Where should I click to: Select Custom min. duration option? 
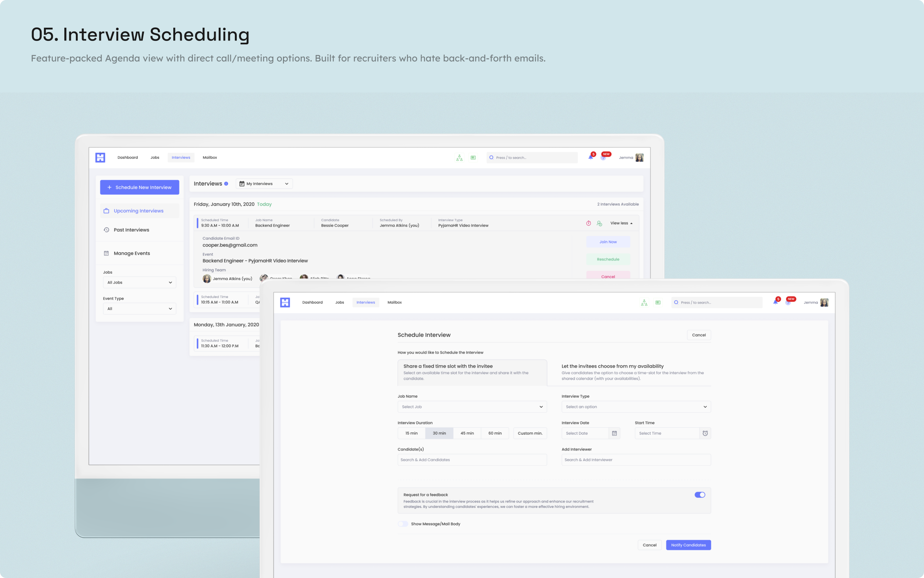[x=530, y=433]
